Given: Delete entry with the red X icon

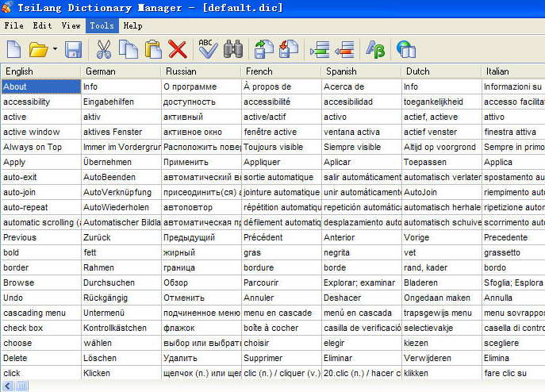Looking at the screenshot, I should 178,49.
